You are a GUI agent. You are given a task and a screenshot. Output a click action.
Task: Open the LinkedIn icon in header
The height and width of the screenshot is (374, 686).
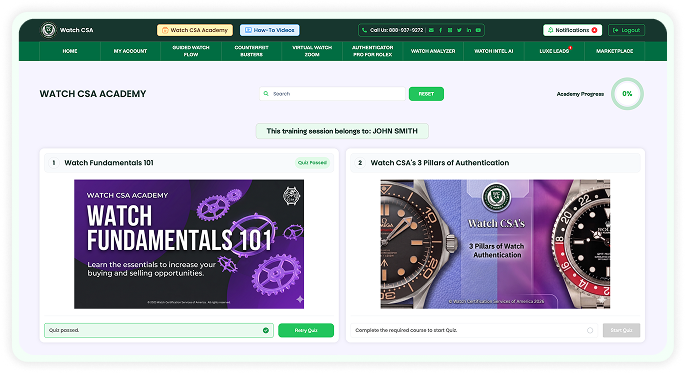(x=469, y=30)
